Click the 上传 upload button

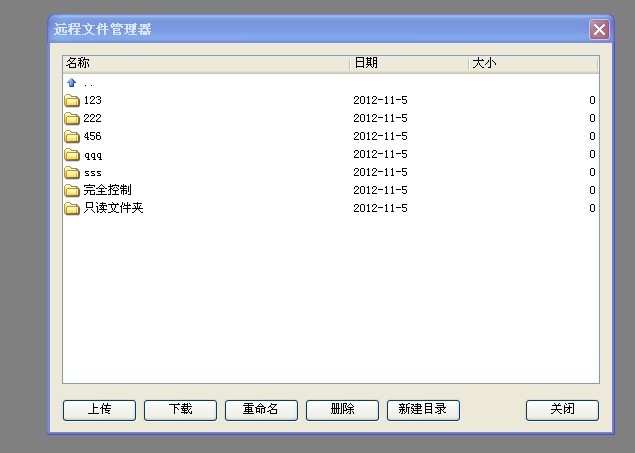click(x=99, y=410)
